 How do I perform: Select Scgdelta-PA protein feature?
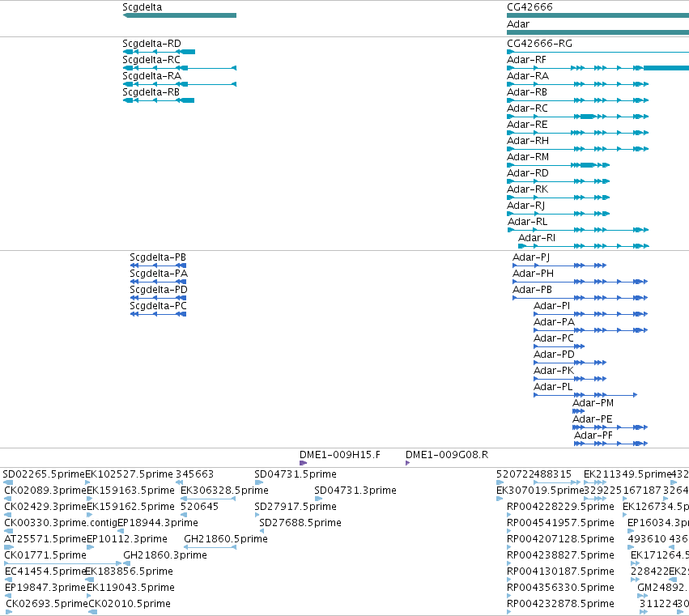tap(158, 282)
